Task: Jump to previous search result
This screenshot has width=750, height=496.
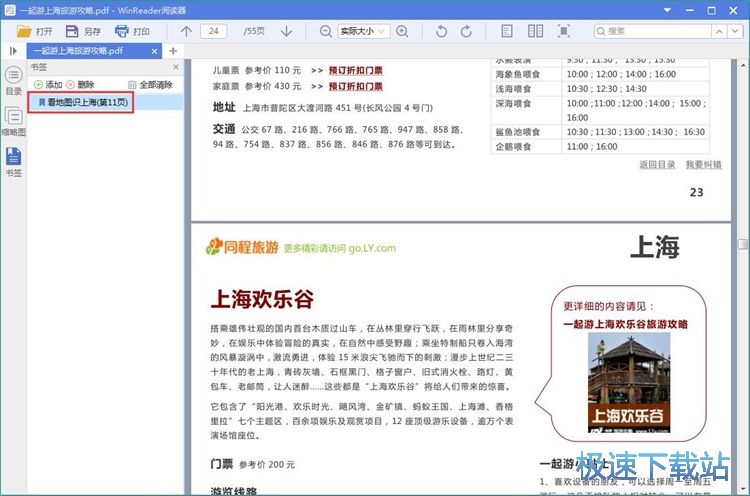Action: (719, 32)
